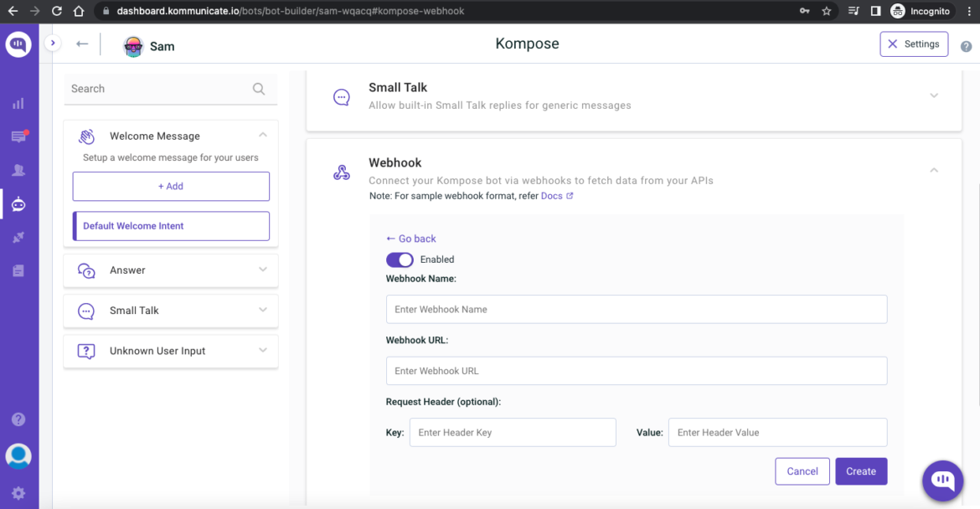980x509 pixels.
Task: Expand the Small Talk sidebar section
Action: pyautogui.click(x=263, y=311)
